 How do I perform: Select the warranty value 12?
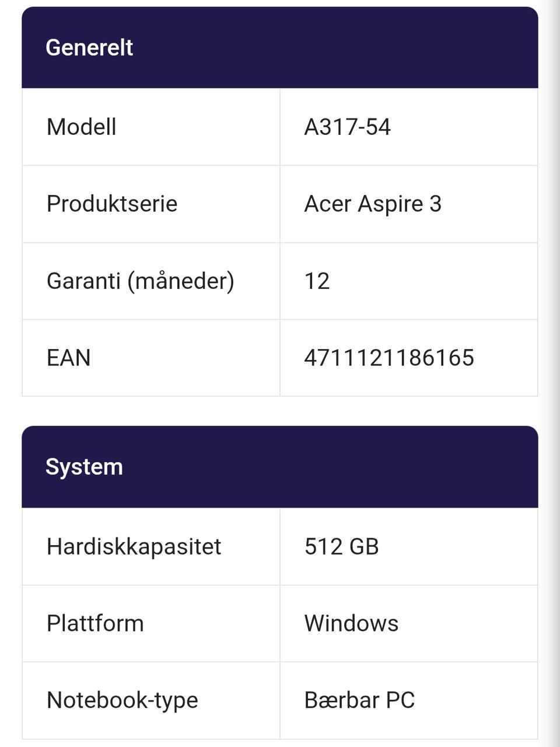317,281
